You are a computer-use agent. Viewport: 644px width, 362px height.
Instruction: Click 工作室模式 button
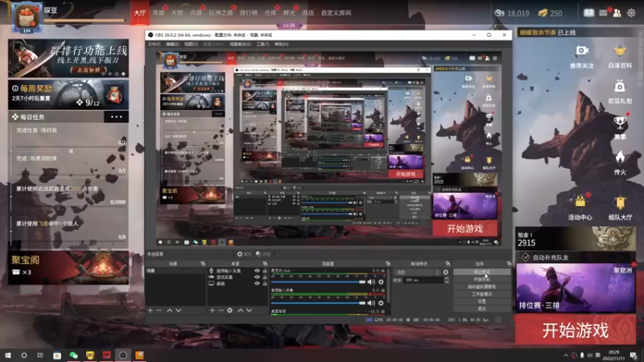pyautogui.click(x=481, y=294)
